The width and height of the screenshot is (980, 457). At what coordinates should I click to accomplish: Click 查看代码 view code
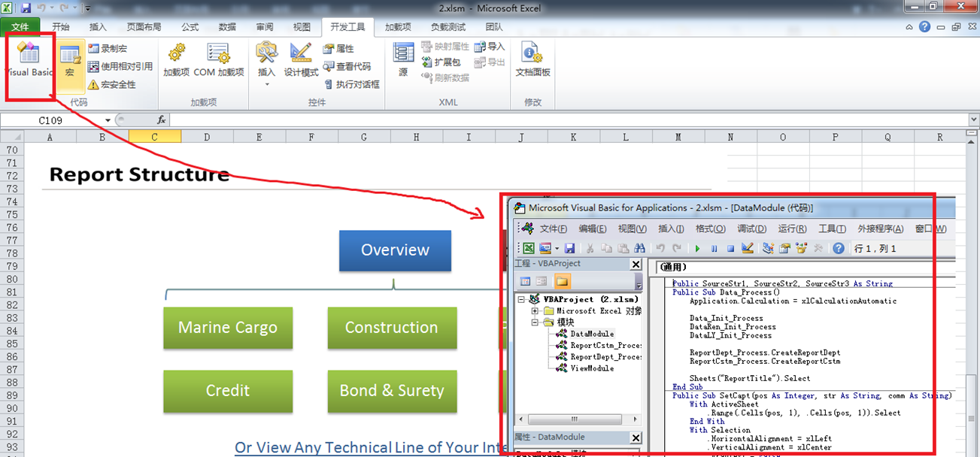click(x=347, y=66)
